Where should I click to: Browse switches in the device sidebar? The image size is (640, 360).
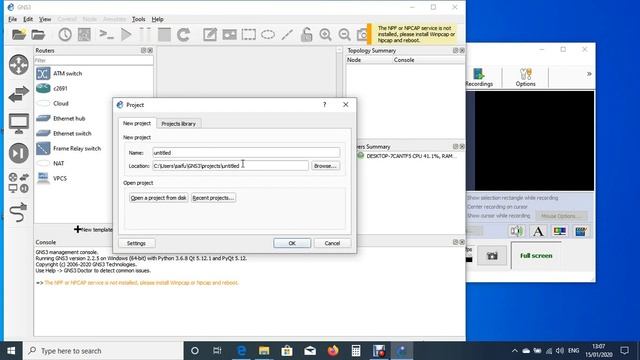pyautogui.click(x=19, y=94)
